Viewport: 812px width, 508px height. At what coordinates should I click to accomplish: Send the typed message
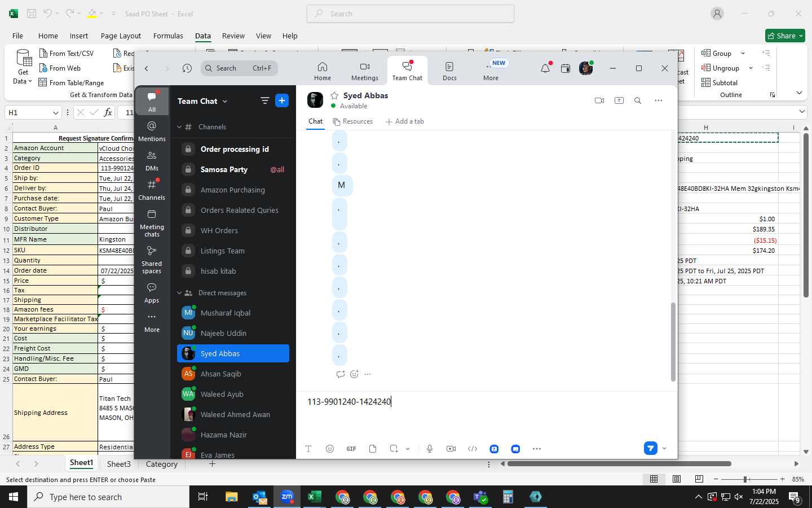click(x=650, y=448)
